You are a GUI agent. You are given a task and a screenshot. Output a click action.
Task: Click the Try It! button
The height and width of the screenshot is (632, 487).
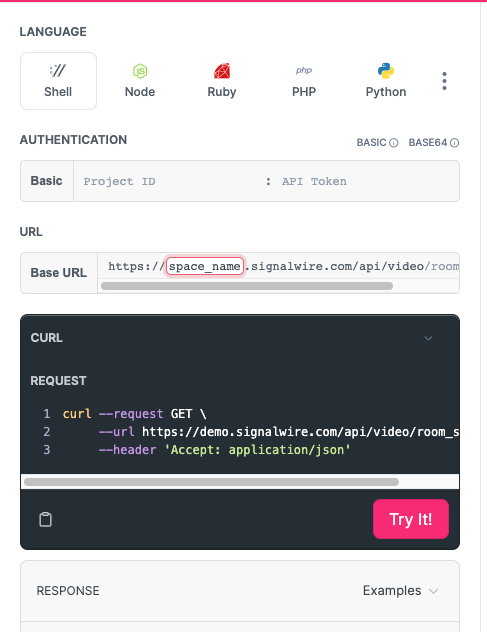pos(411,519)
